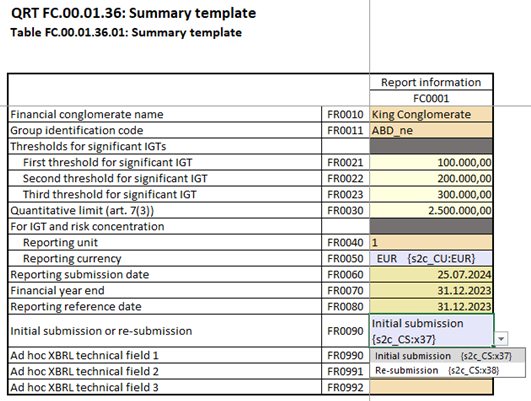This screenshot has height=401, width=531.
Task: Click the Report information header cell
Action: coord(431,82)
